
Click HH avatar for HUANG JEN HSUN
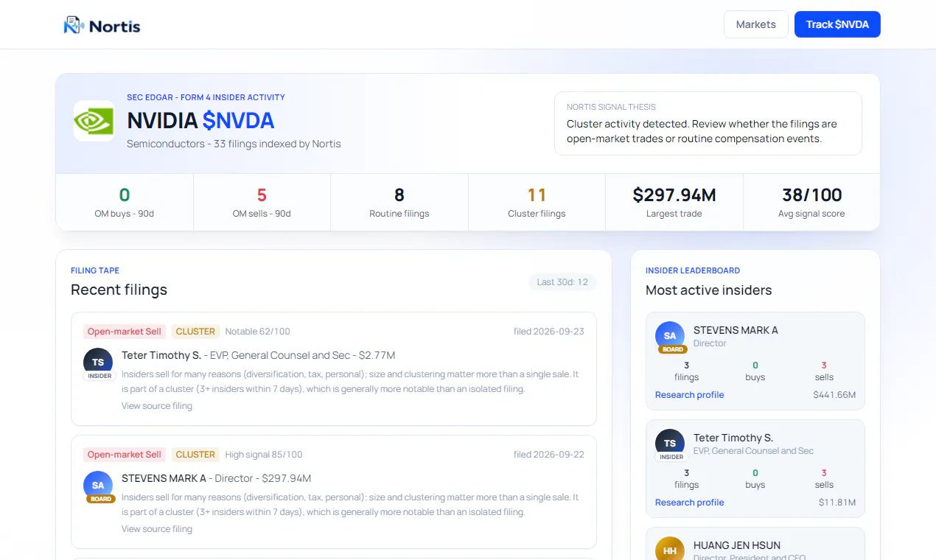coord(670,550)
